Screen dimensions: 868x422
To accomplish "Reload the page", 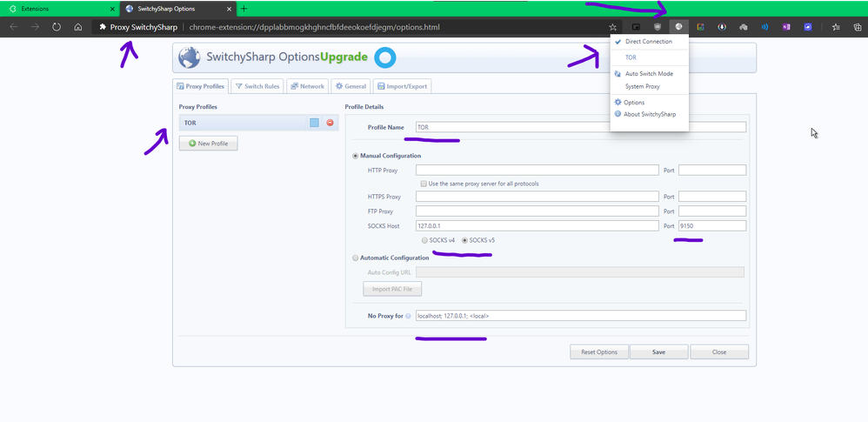I will [x=57, y=27].
